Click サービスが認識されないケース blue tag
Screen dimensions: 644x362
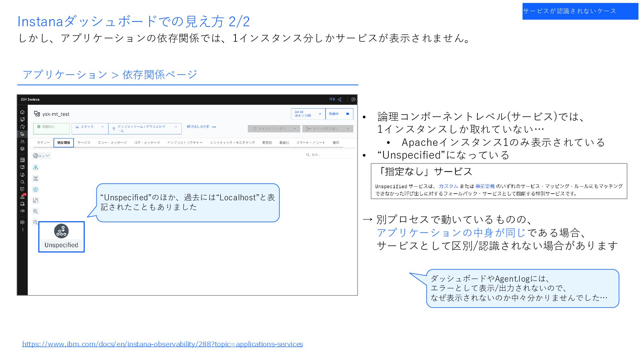pyautogui.click(x=580, y=11)
